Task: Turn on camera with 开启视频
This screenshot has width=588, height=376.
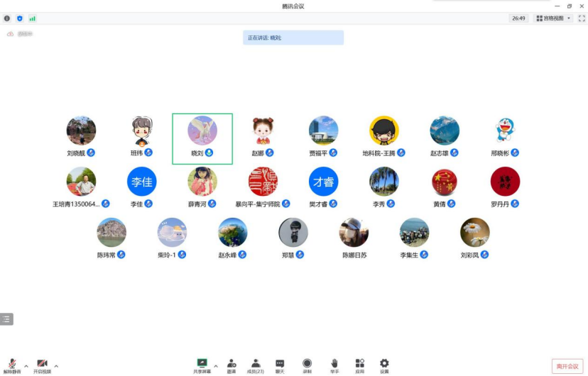Action: click(42, 365)
